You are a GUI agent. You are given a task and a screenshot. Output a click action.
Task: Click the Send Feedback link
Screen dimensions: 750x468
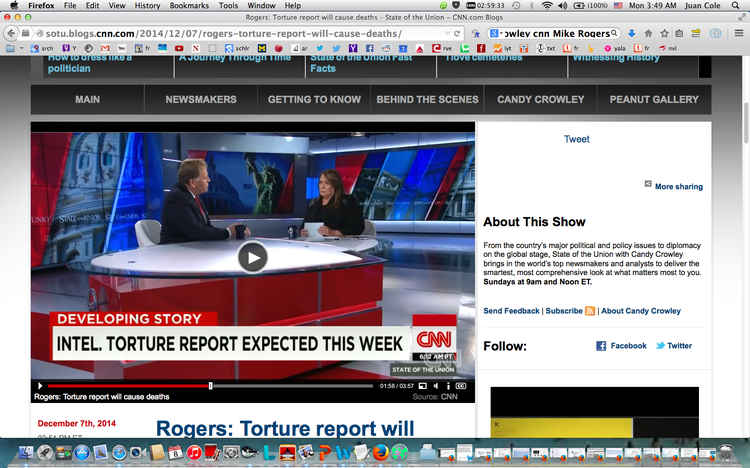pyautogui.click(x=511, y=311)
